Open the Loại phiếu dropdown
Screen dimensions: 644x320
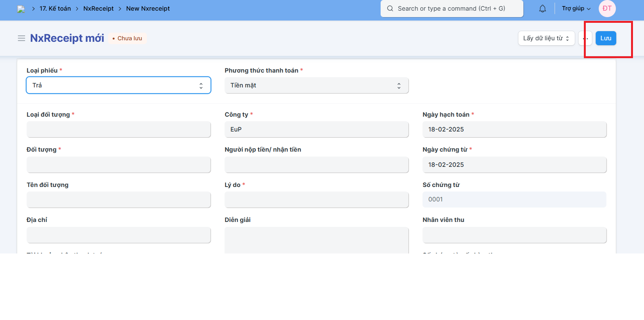(x=118, y=86)
